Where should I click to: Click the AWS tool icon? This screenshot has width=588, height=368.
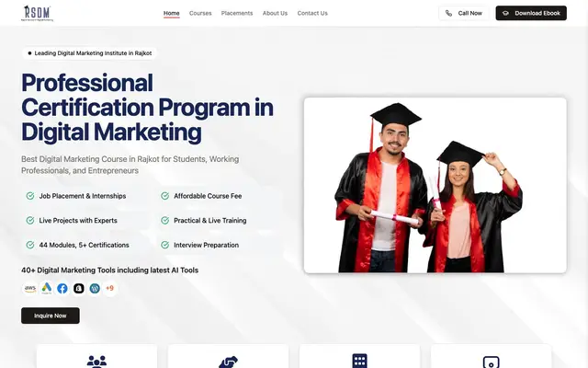(x=30, y=288)
